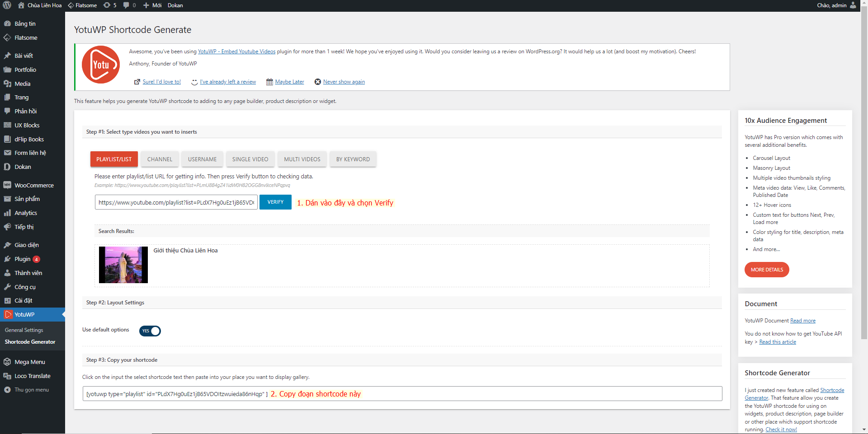Open the WordPress logo menu

click(7, 5)
